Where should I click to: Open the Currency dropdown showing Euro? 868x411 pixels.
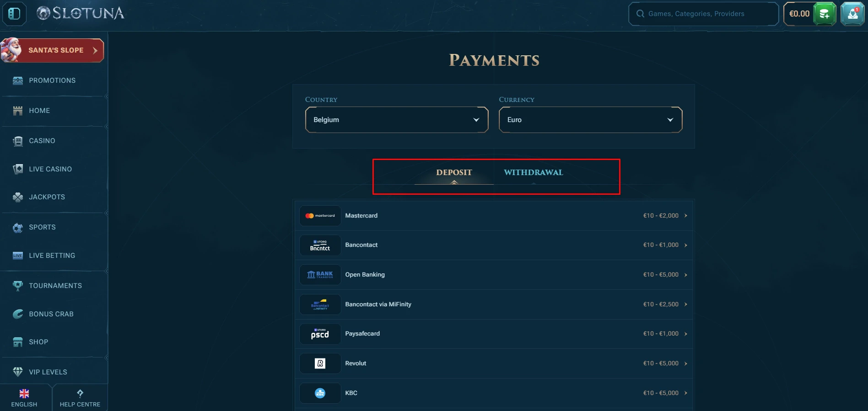[590, 120]
